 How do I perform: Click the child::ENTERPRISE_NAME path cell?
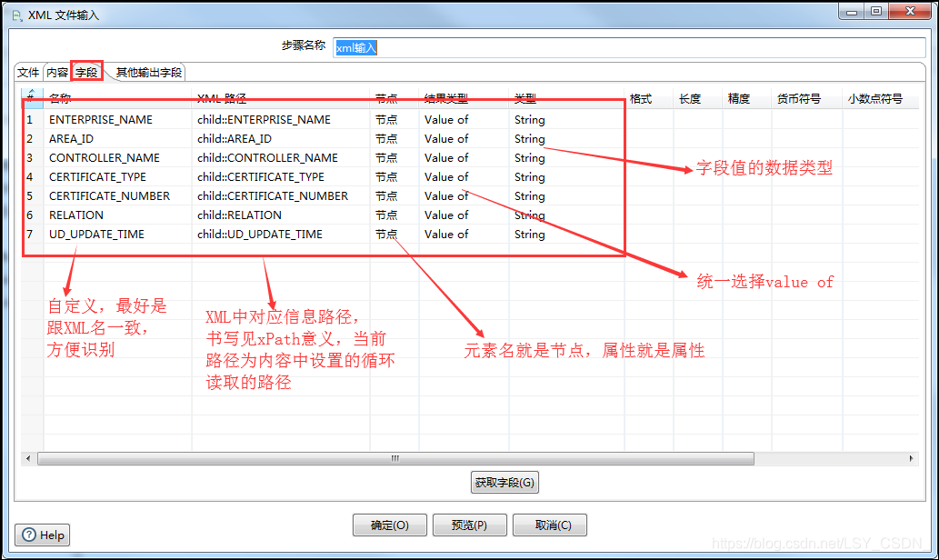281,120
